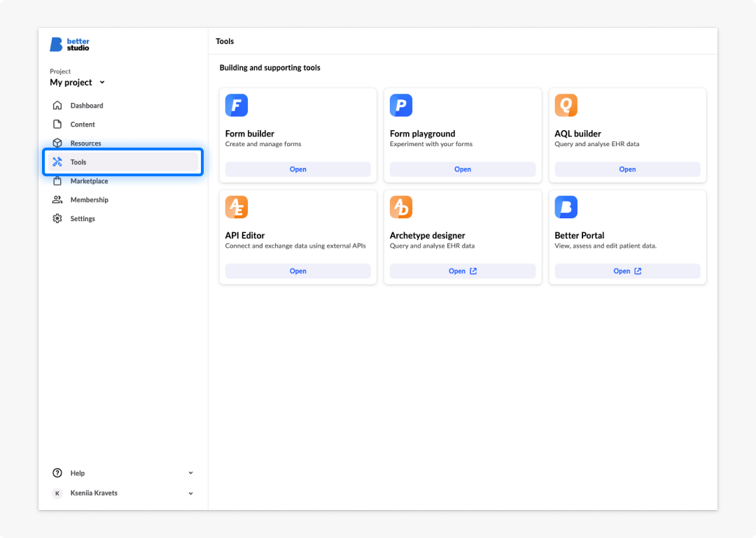Click the AQL builder Q icon
The height and width of the screenshot is (538, 756).
566,105
